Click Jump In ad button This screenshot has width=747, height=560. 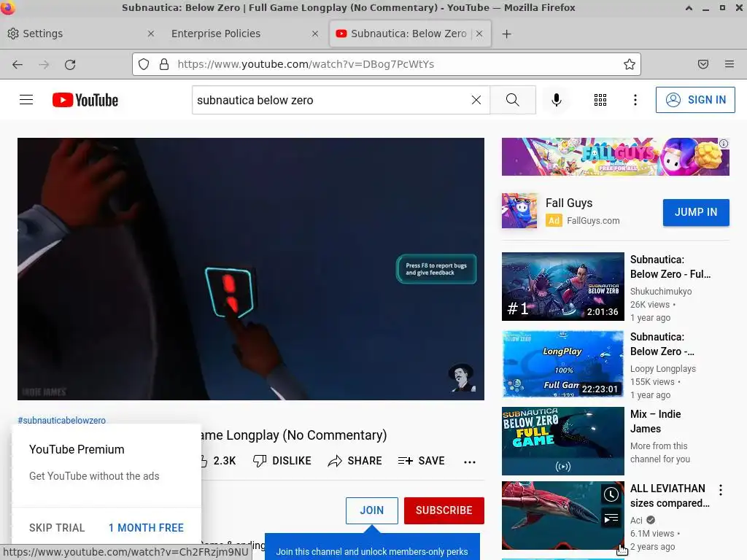point(696,212)
